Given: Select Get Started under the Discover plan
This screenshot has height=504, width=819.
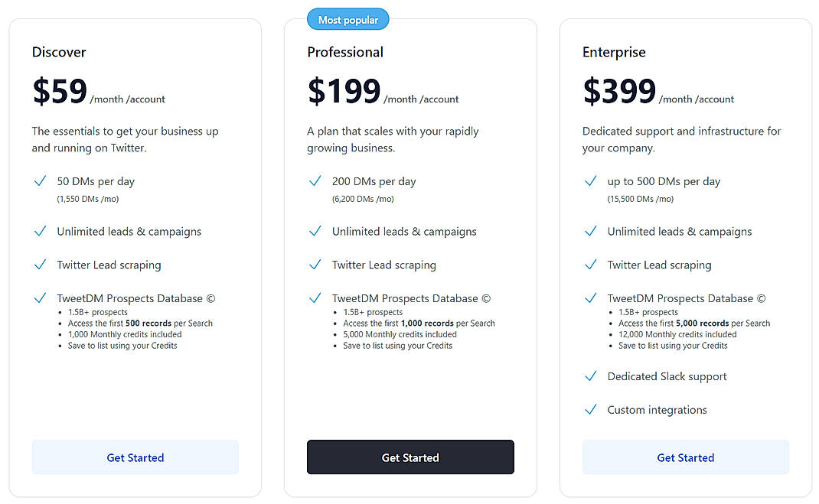Looking at the screenshot, I should [x=135, y=457].
